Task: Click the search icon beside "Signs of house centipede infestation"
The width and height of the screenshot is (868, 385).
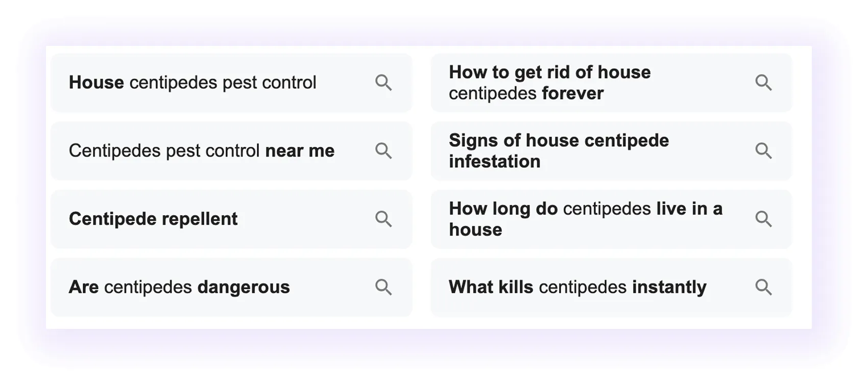Action: click(x=764, y=151)
